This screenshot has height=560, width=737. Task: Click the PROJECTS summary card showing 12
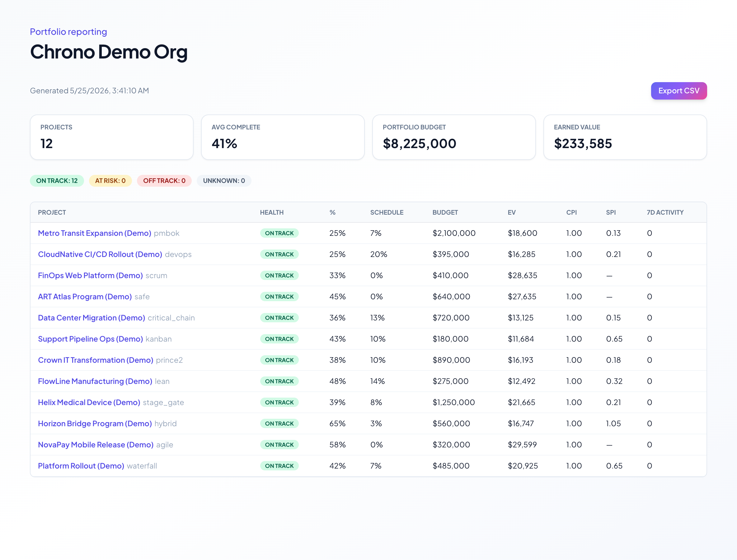(112, 137)
